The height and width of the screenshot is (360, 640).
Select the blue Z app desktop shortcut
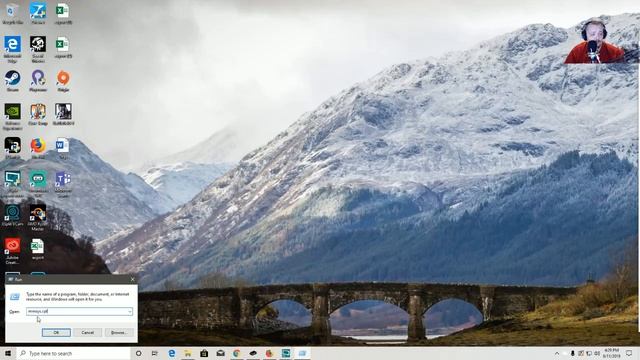[x=38, y=13]
